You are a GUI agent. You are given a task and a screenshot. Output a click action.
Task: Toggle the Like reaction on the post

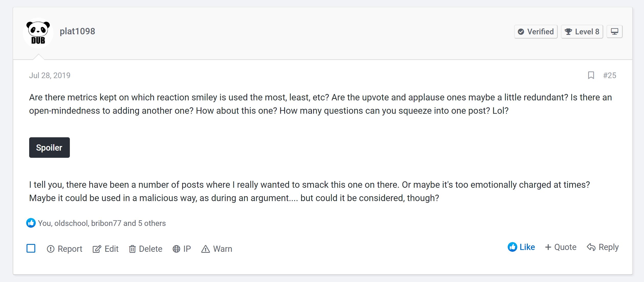521,247
